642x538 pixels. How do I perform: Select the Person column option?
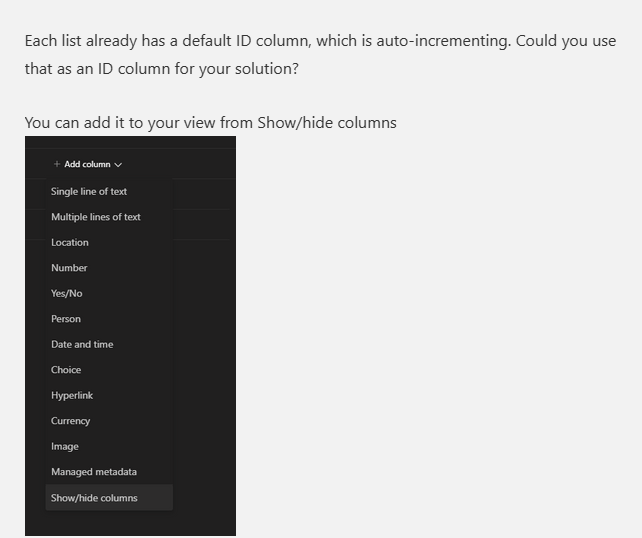point(66,319)
